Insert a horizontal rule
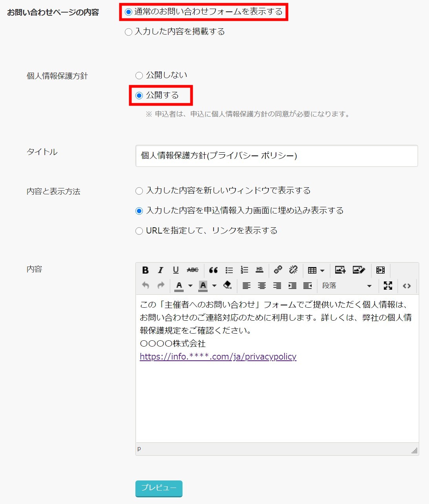This screenshot has height=504, width=429. click(x=259, y=270)
